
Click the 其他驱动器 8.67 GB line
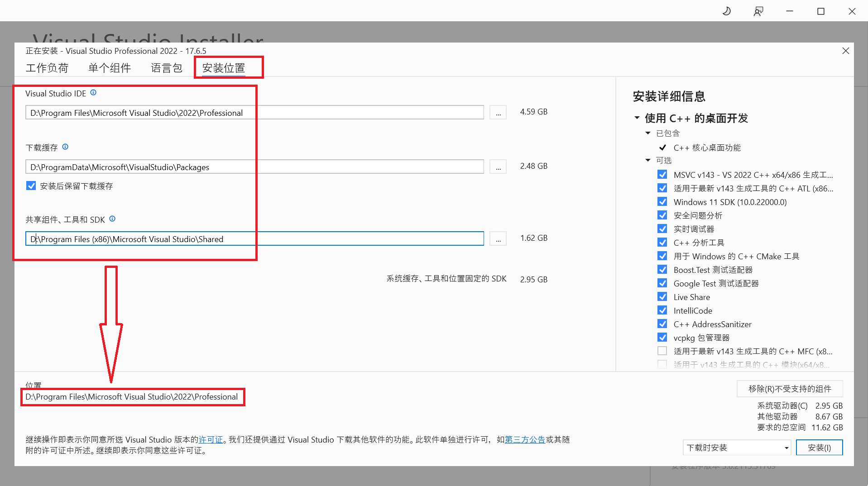800,417
